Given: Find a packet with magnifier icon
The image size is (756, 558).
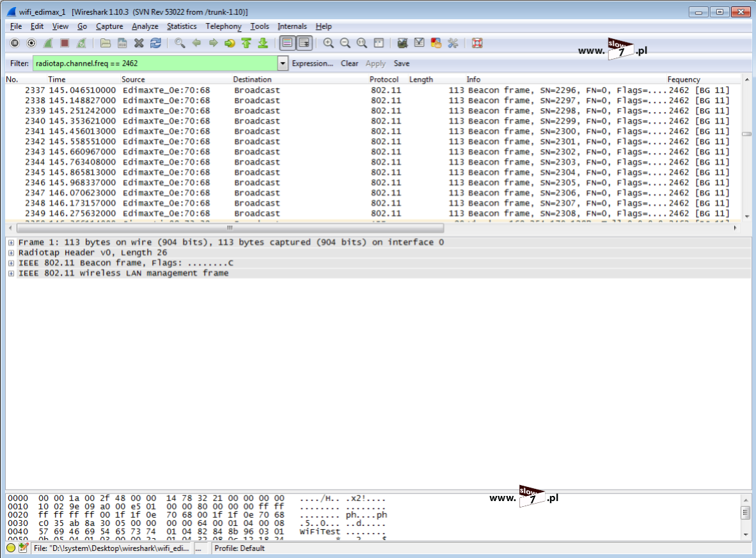Looking at the screenshot, I should click(x=180, y=44).
